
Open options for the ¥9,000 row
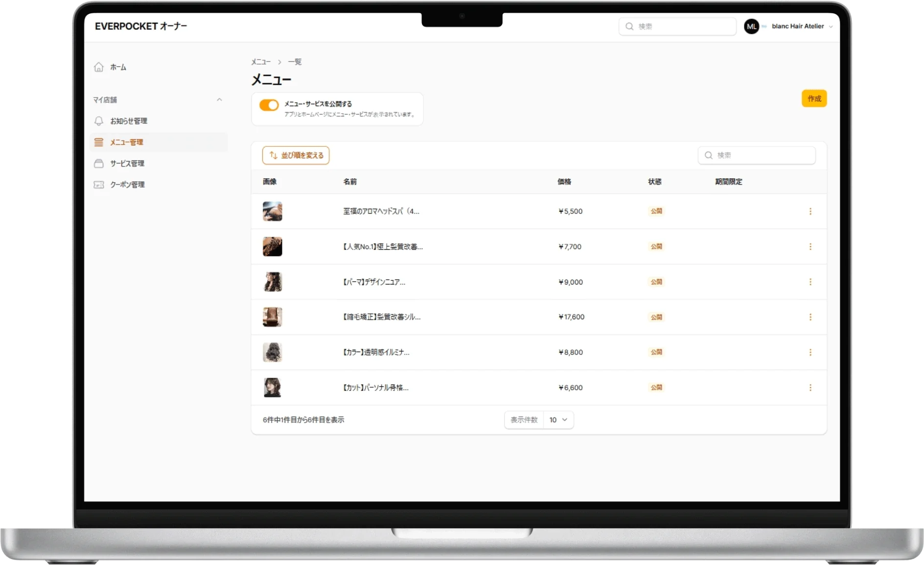tap(810, 282)
